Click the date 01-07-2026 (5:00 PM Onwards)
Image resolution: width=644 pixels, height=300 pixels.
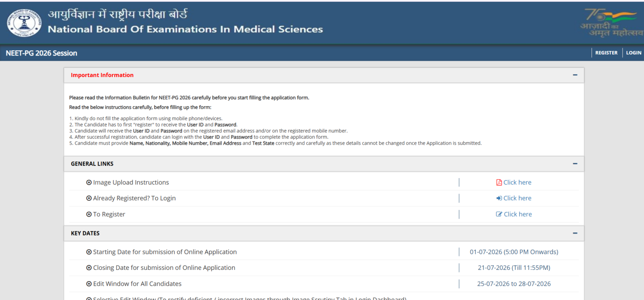pyautogui.click(x=514, y=252)
